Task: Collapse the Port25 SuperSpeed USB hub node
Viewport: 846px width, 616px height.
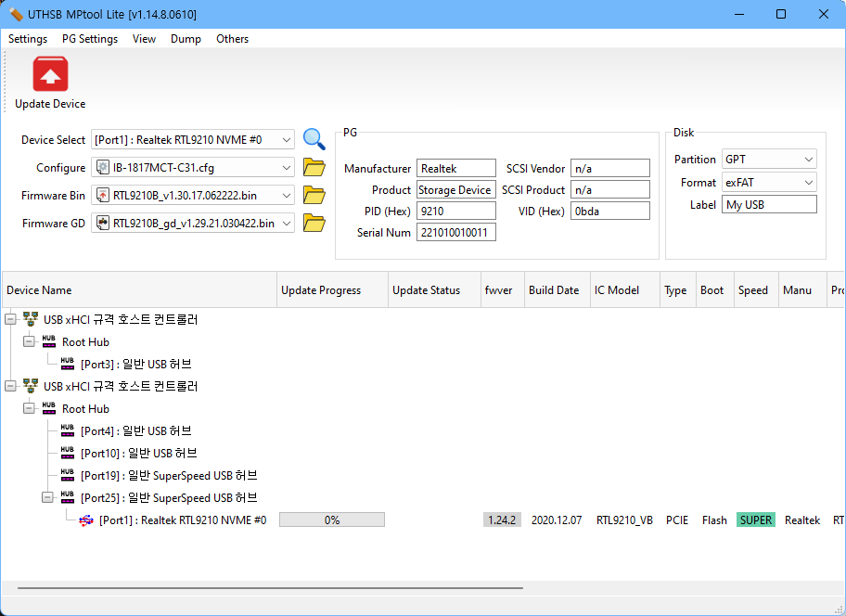Action: 47,497
